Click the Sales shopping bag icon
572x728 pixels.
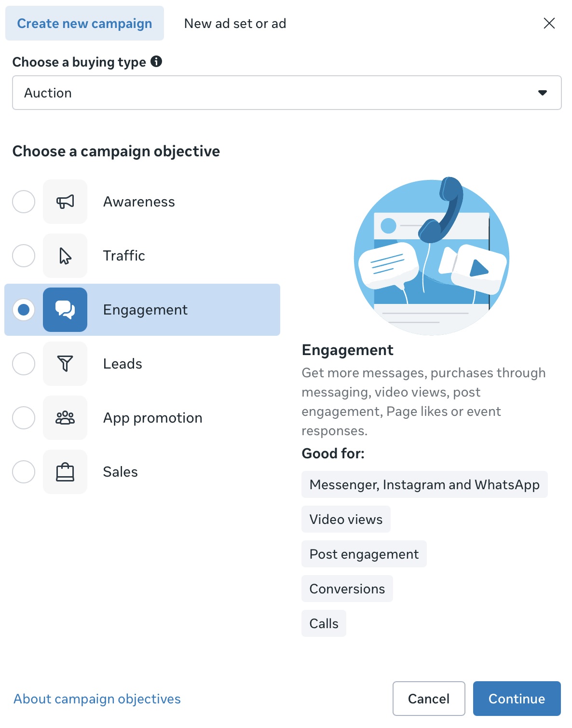(65, 472)
